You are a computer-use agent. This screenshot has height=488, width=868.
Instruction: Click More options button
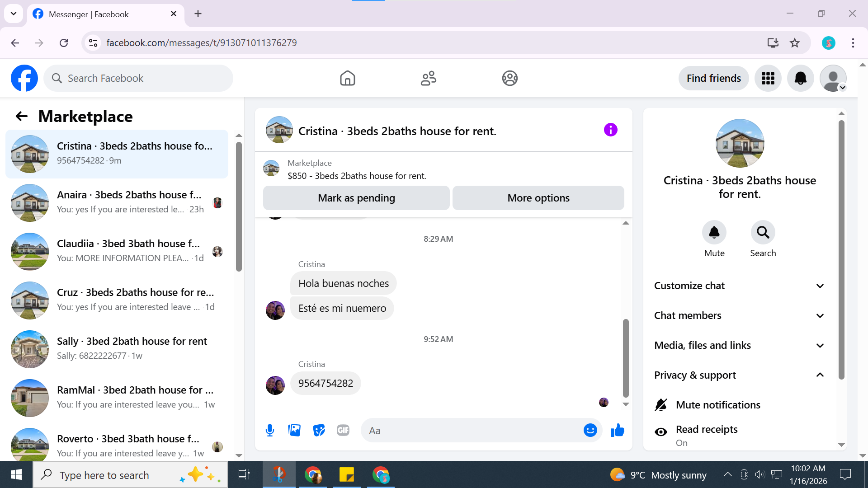click(538, 198)
